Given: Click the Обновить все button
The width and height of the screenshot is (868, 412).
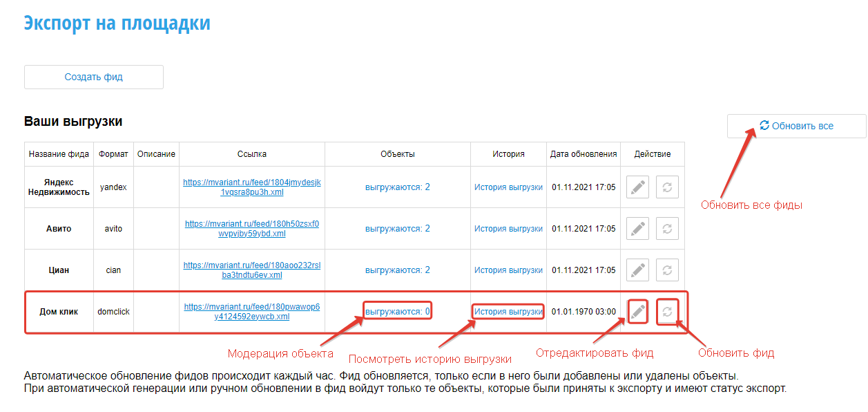Looking at the screenshot, I should (796, 126).
